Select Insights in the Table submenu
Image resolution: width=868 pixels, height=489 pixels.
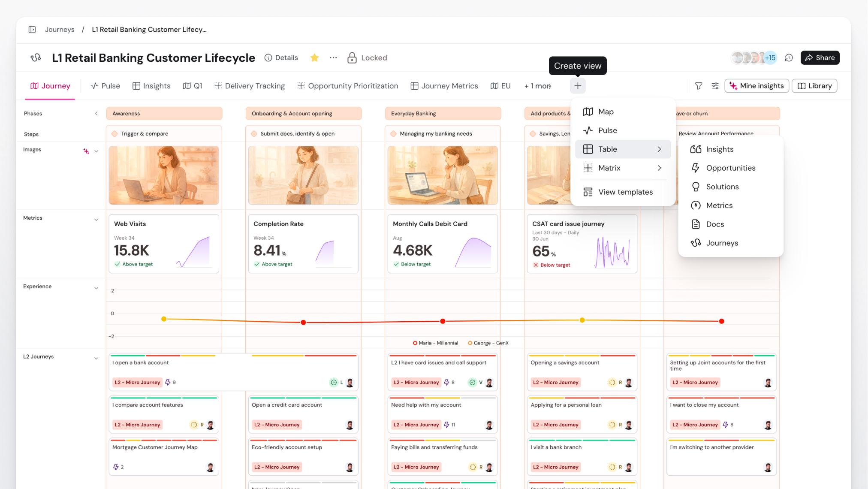(731, 149)
